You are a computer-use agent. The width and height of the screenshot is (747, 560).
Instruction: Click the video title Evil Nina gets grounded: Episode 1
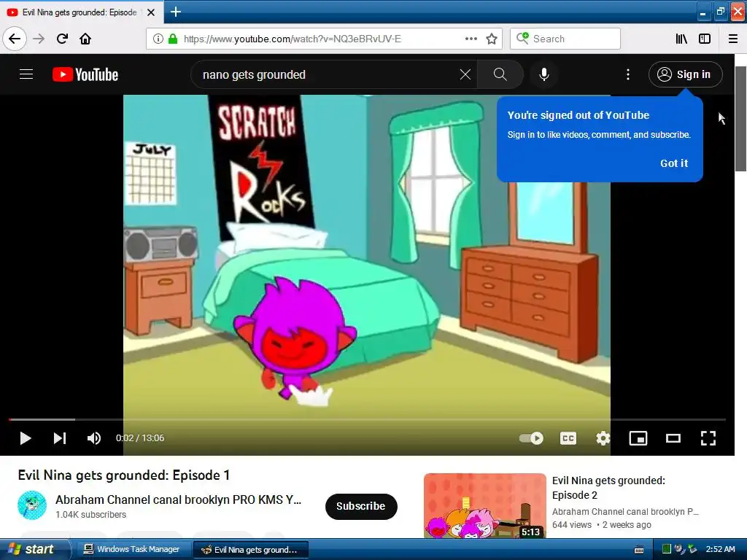(x=124, y=475)
